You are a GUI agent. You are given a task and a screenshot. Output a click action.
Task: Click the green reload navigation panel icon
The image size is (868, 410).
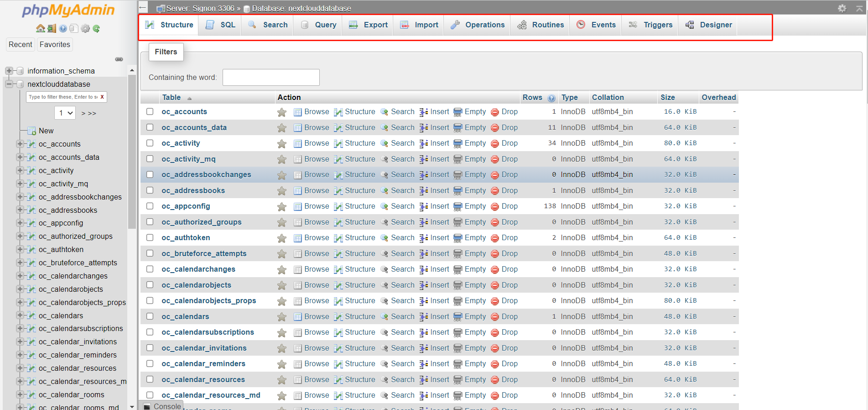coord(96,28)
